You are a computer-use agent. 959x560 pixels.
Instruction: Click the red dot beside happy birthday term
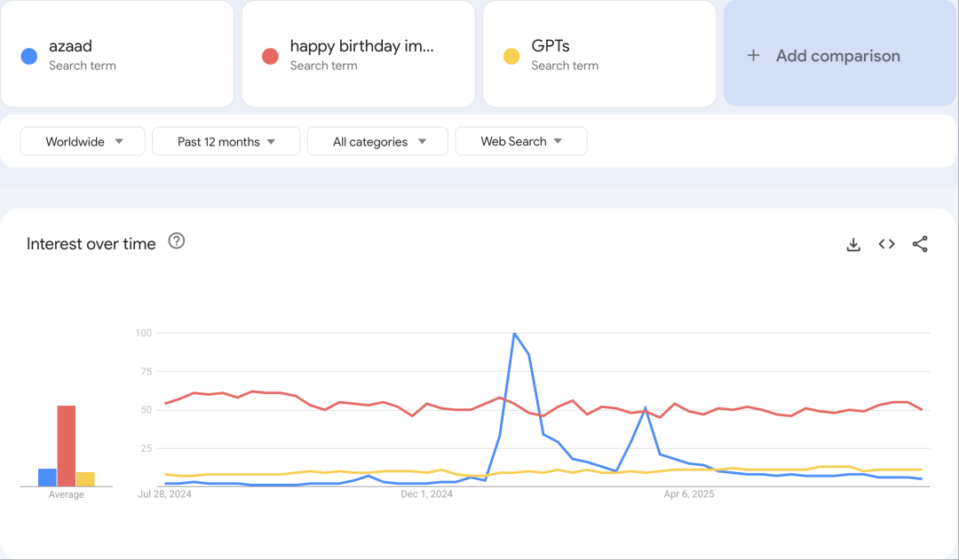[x=270, y=57]
